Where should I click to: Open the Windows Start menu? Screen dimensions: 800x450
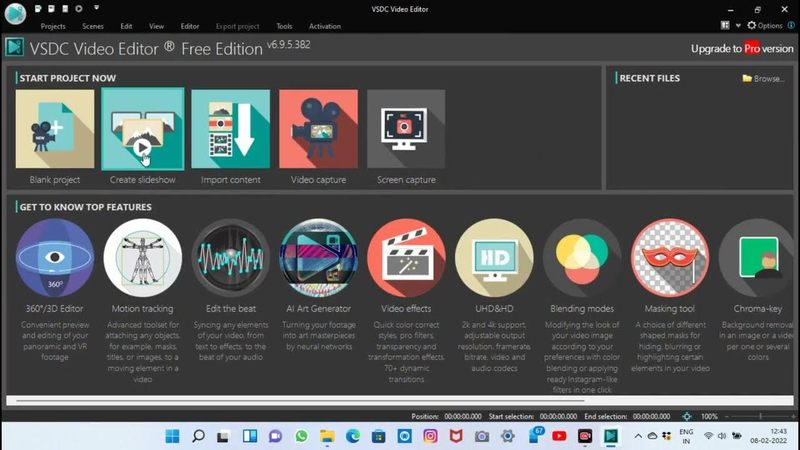pyautogui.click(x=172, y=436)
